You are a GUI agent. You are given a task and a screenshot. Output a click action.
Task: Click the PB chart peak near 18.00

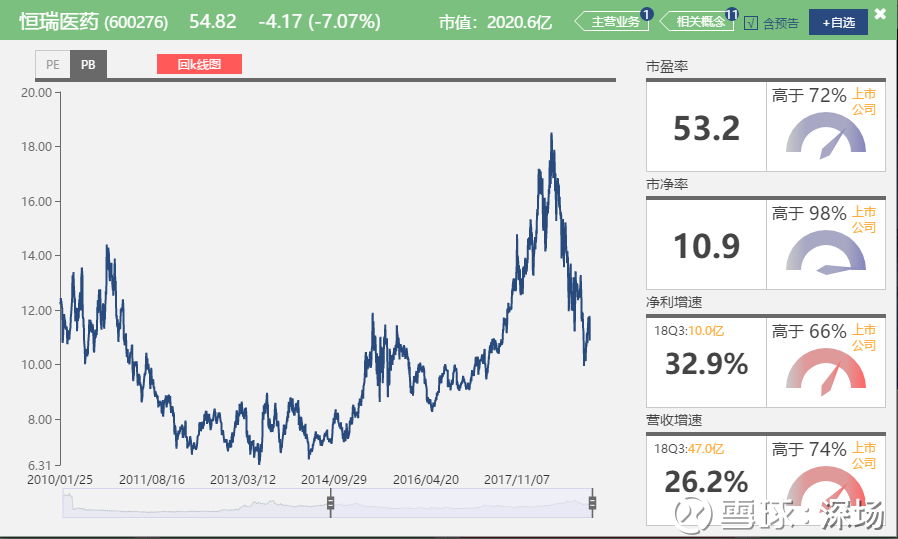click(552, 135)
